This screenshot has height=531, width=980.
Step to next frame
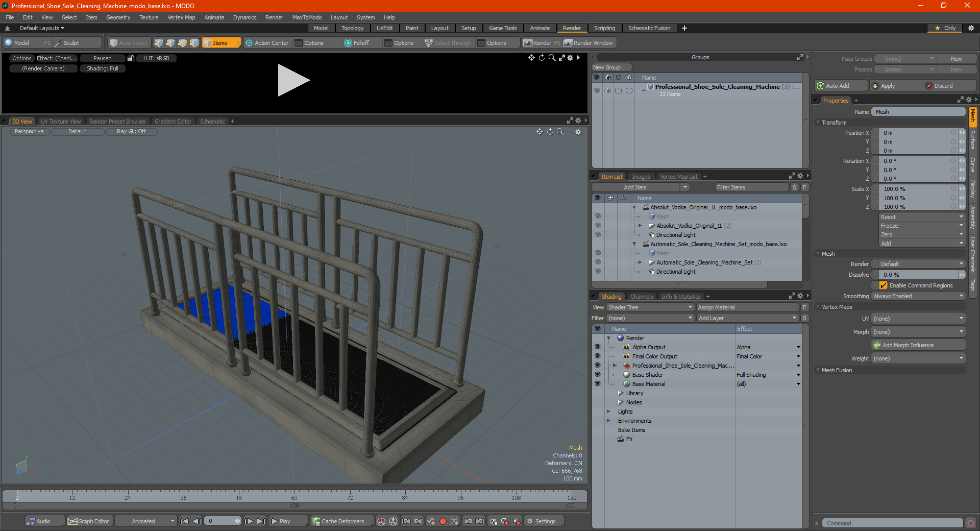point(249,521)
